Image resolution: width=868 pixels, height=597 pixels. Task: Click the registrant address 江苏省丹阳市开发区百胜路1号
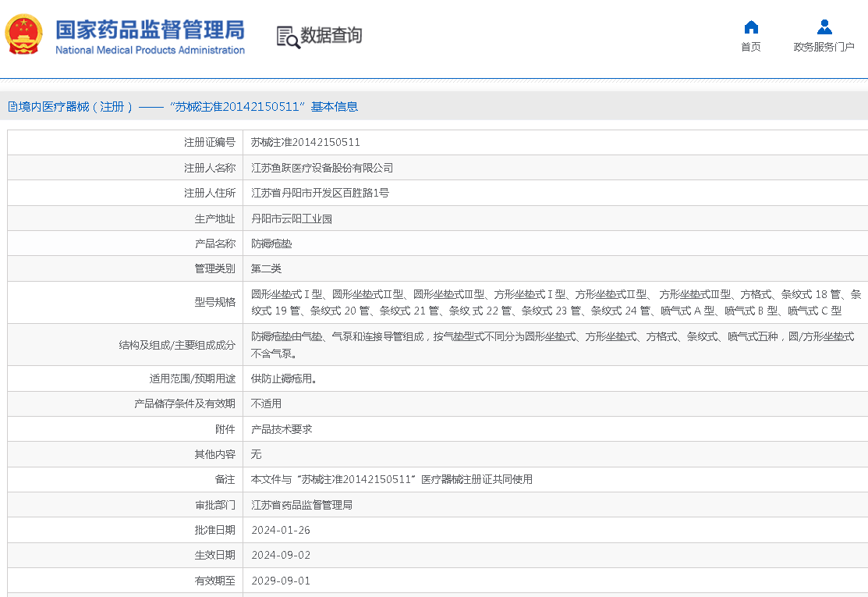click(320, 193)
